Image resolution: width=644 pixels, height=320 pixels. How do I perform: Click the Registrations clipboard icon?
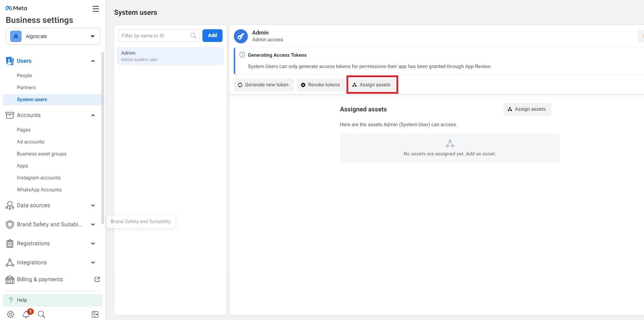point(10,244)
